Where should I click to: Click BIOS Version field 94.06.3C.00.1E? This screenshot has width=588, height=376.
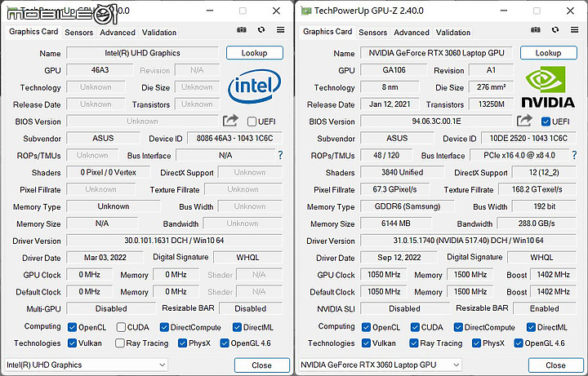(436, 122)
